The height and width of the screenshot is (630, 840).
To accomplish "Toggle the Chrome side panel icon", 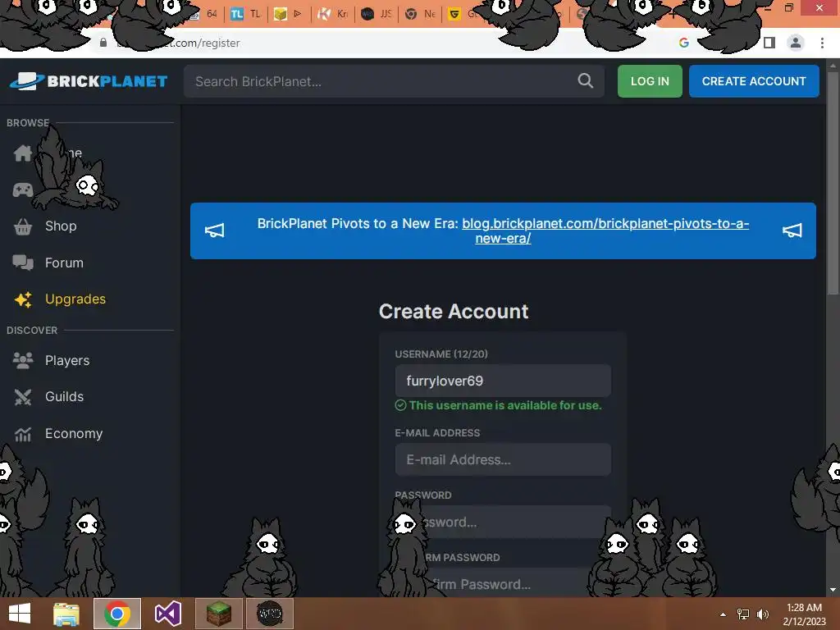I will click(769, 43).
